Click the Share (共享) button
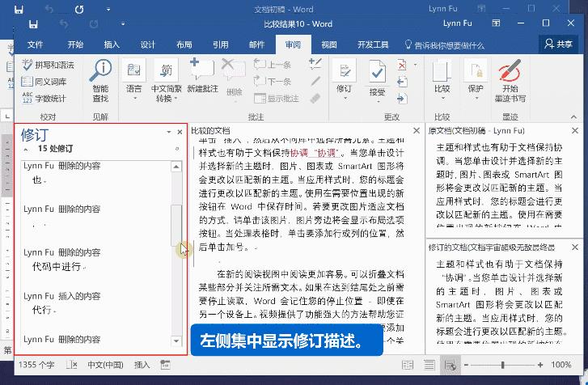Viewport: 588px width, 385px height. click(x=558, y=44)
